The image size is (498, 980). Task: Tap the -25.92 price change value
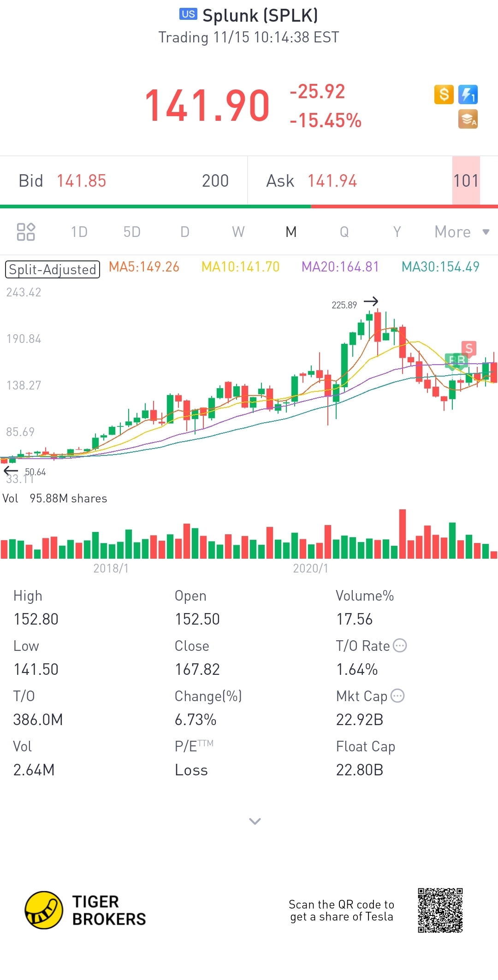coord(317,91)
